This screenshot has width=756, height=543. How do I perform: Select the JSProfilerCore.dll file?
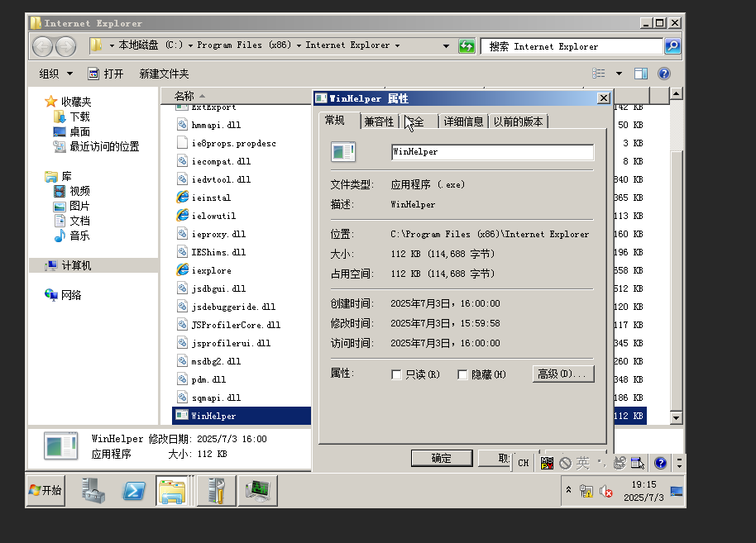pos(229,325)
